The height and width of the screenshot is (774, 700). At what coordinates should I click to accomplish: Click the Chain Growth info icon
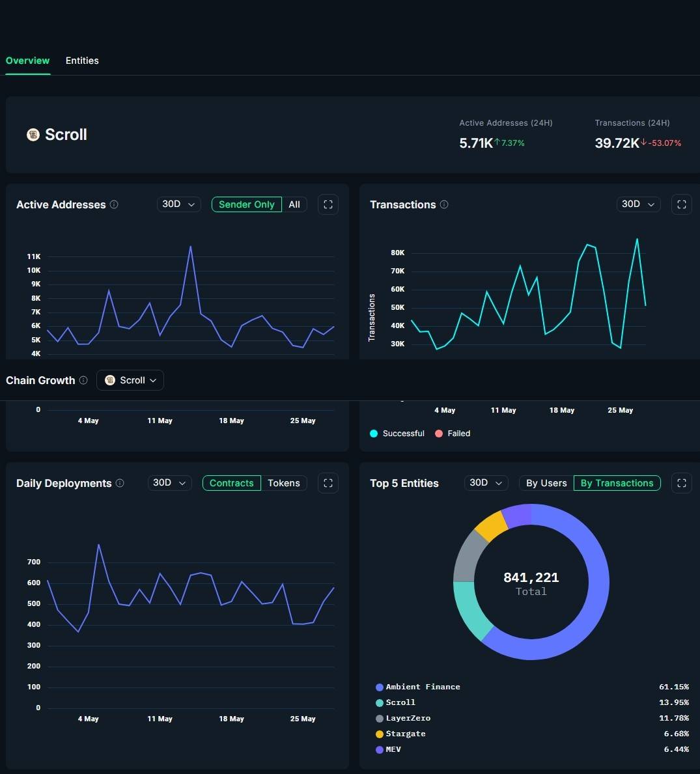click(x=83, y=380)
